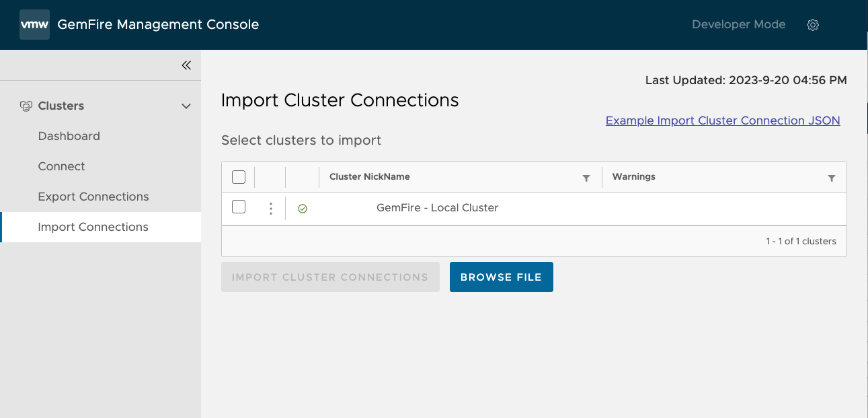Click the '1 - 1 of 1 clusters' footer text
The image size is (868, 418).
[801, 241]
